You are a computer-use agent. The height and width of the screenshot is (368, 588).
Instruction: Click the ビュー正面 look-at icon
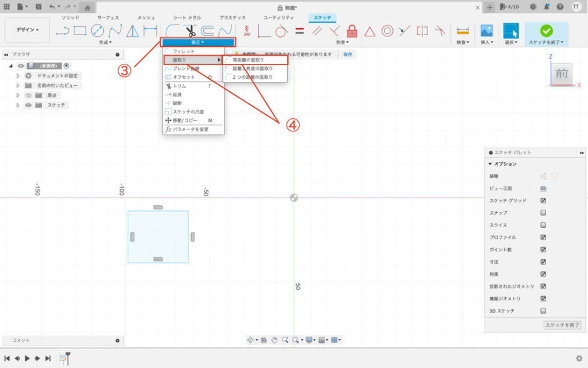544,188
